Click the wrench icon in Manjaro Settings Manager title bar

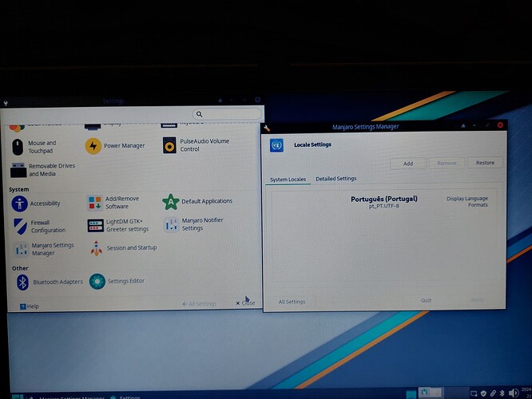267,128
